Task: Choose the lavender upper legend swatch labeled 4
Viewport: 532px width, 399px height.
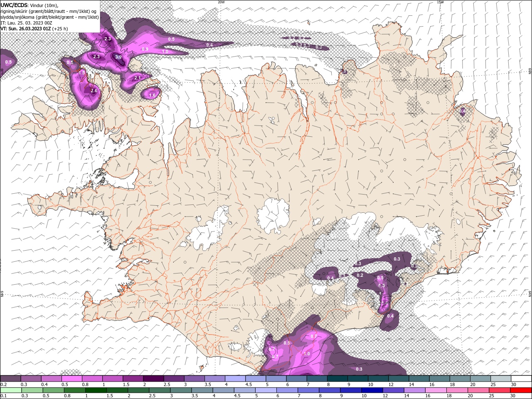Action: pos(235,379)
